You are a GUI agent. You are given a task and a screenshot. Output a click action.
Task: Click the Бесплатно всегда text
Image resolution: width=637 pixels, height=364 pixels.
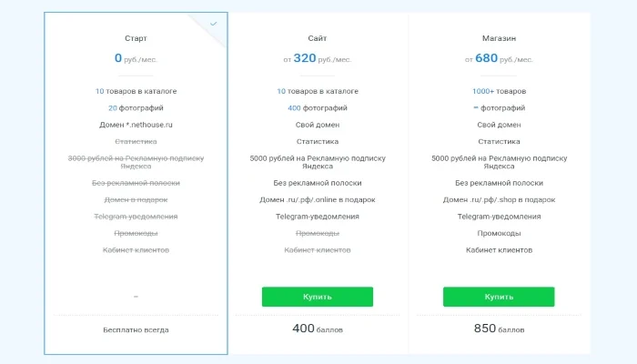point(136,329)
